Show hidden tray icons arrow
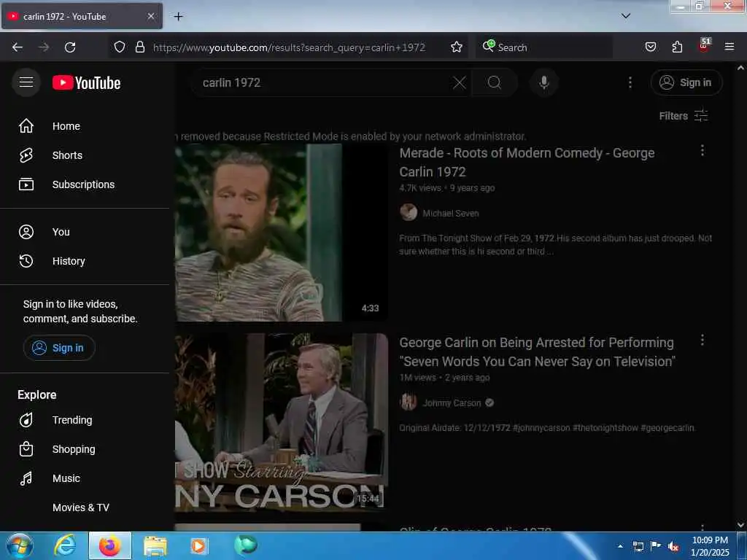Image resolution: width=747 pixels, height=560 pixels. coord(620,546)
